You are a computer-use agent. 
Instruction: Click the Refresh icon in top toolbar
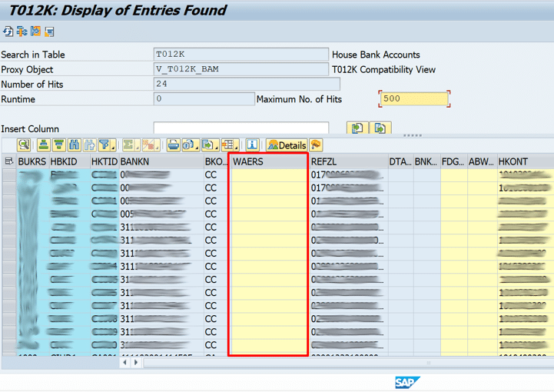pos(8,32)
